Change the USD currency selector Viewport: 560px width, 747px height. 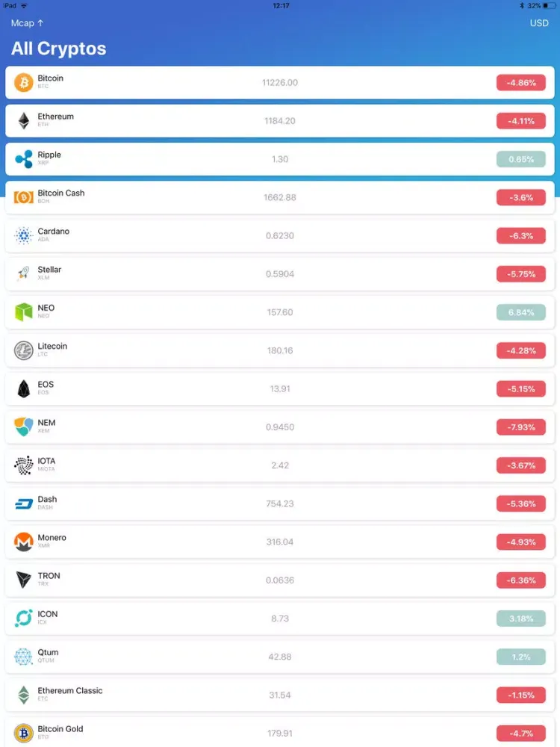point(539,23)
